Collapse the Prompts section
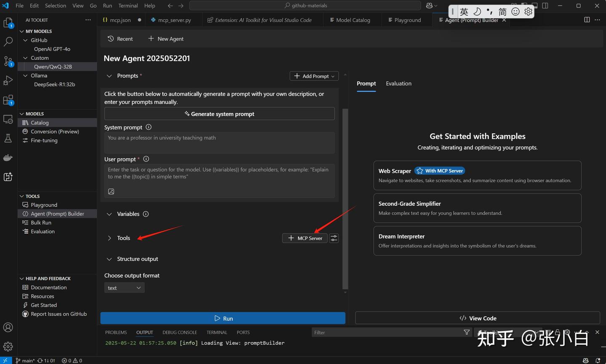The height and width of the screenshot is (364, 606). (109, 76)
